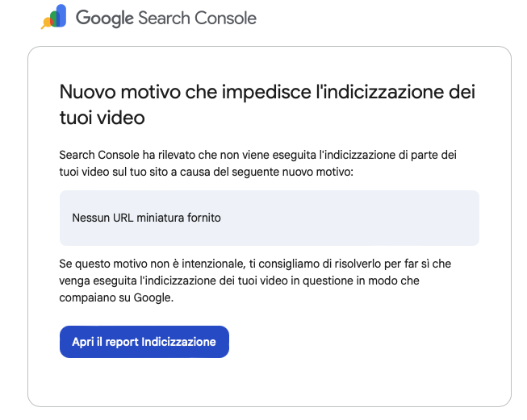Click the blue bar in the logo
The image size is (527, 420).
pyautogui.click(x=61, y=15)
